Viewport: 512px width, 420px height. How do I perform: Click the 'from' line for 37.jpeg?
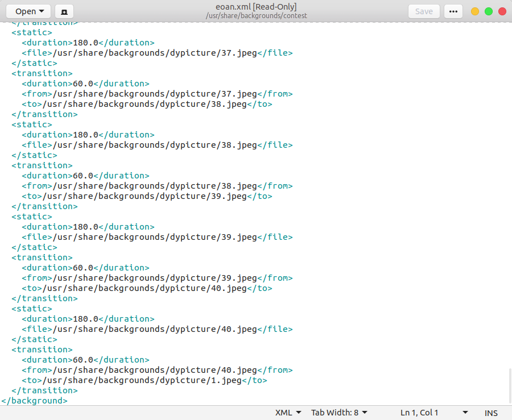point(157,94)
